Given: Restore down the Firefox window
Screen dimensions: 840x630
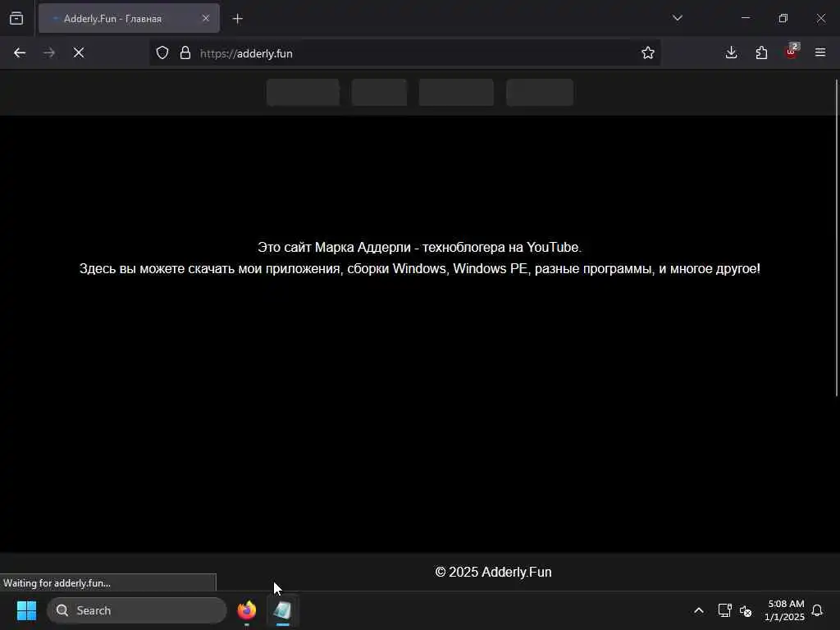Looking at the screenshot, I should click(x=783, y=18).
